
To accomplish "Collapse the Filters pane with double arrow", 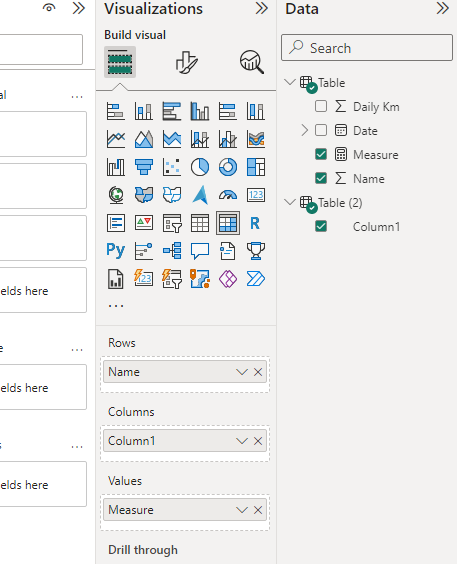I will click(x=79, y=8).
